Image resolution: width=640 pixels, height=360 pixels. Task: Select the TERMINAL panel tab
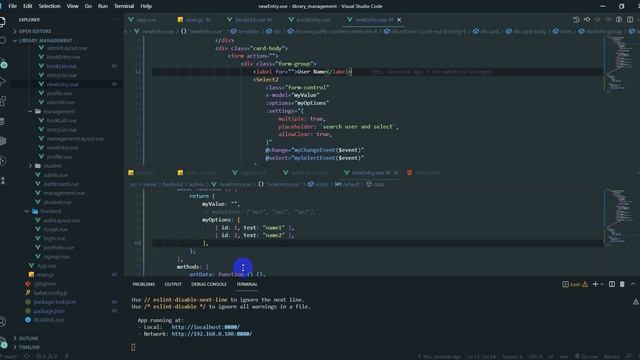(247, 284)
